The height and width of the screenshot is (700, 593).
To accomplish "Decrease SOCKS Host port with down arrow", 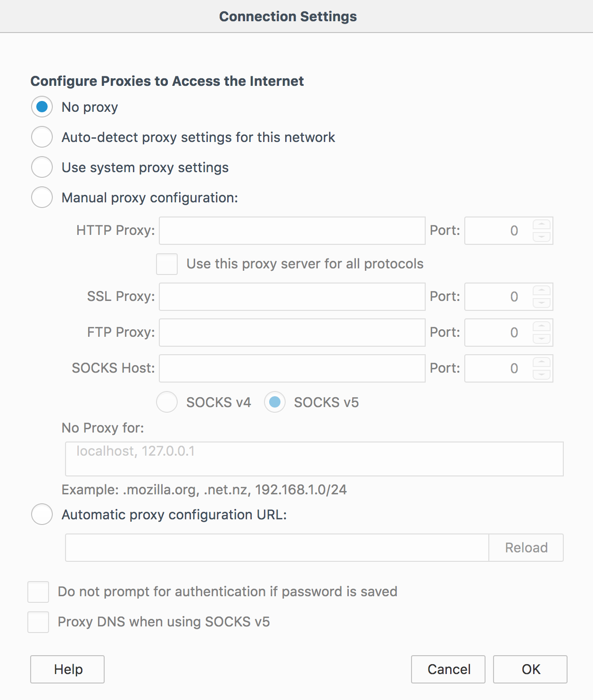I will click(542, 375).
